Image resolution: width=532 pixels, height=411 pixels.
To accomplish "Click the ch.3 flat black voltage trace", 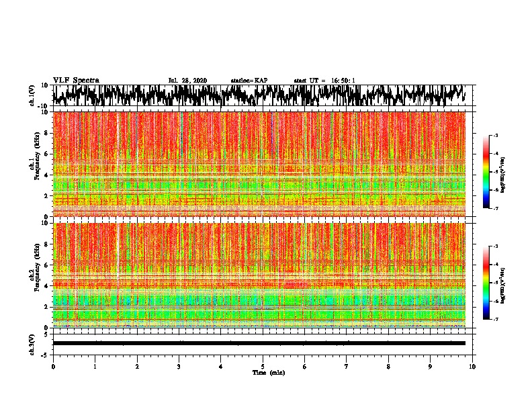I will tap(259, 343).
